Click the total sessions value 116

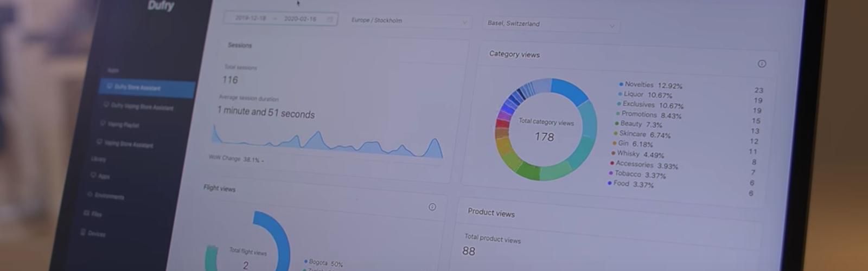230,80
